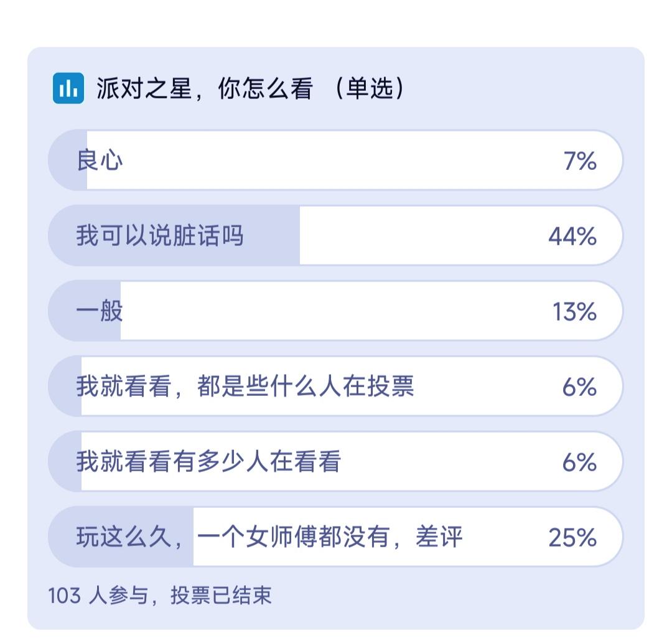Screen dimensions: 672x643
Task: Select 玩这么久，一个女师傅都没有，差评 option
Action: [x=335, y=537]
